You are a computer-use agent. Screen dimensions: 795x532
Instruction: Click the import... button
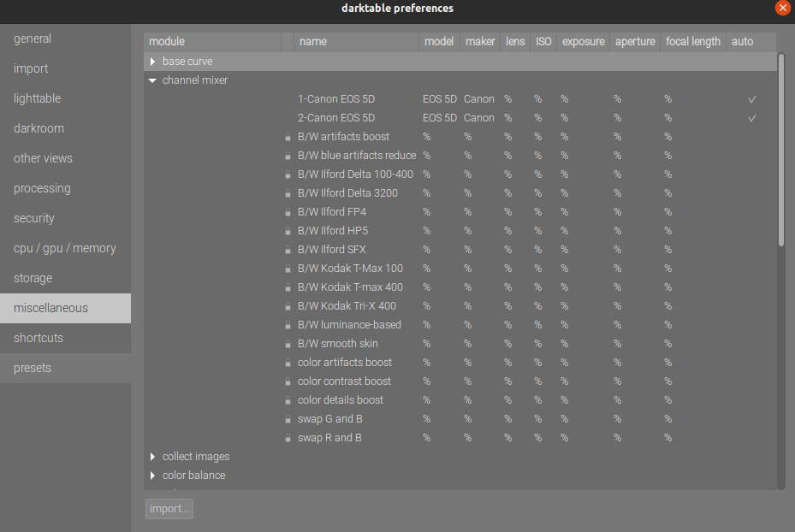[x=169, y=509]
